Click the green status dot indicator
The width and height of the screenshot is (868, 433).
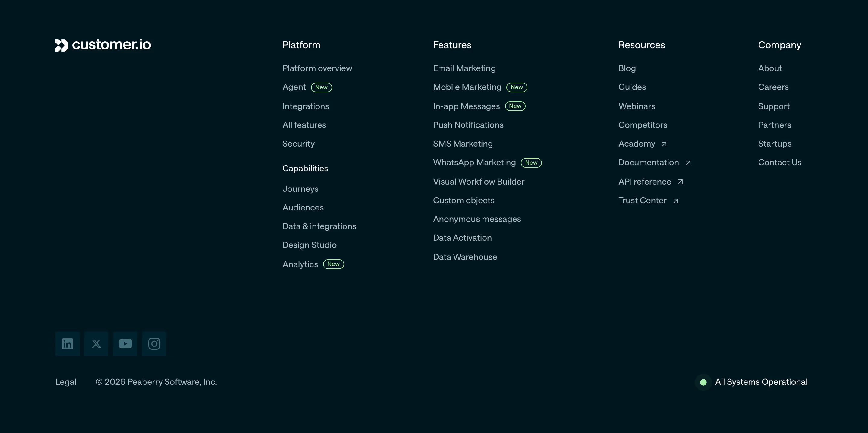(x=703, y=382)
